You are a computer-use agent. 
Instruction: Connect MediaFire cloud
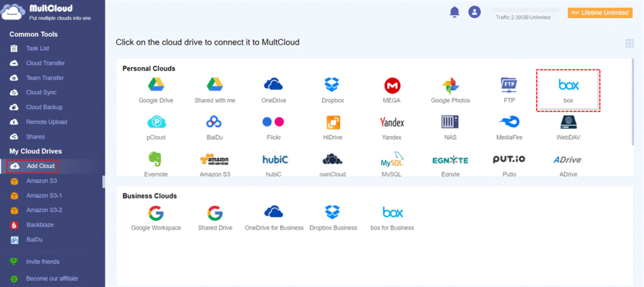(x=509, y=128)
